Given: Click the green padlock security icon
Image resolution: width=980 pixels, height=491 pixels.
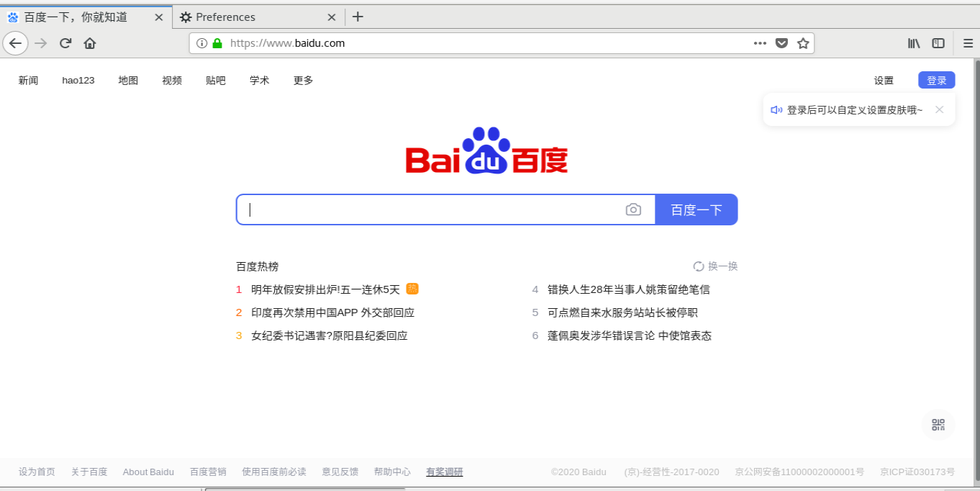Looking at the screenshot, I should point(217,43).
